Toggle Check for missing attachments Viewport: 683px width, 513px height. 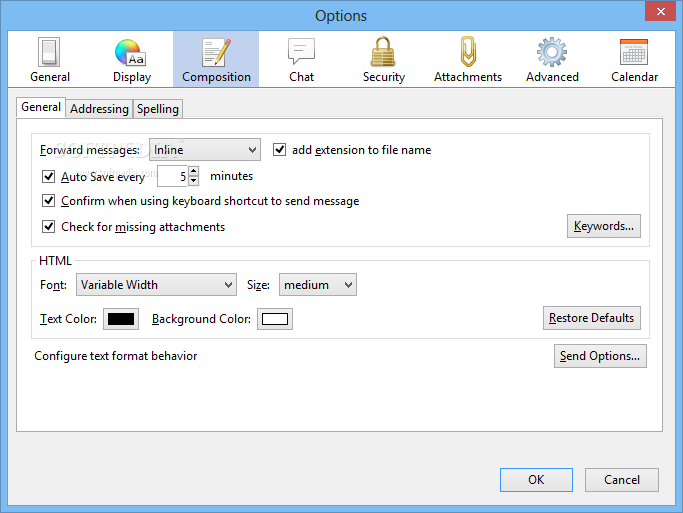tap(48, 227)
